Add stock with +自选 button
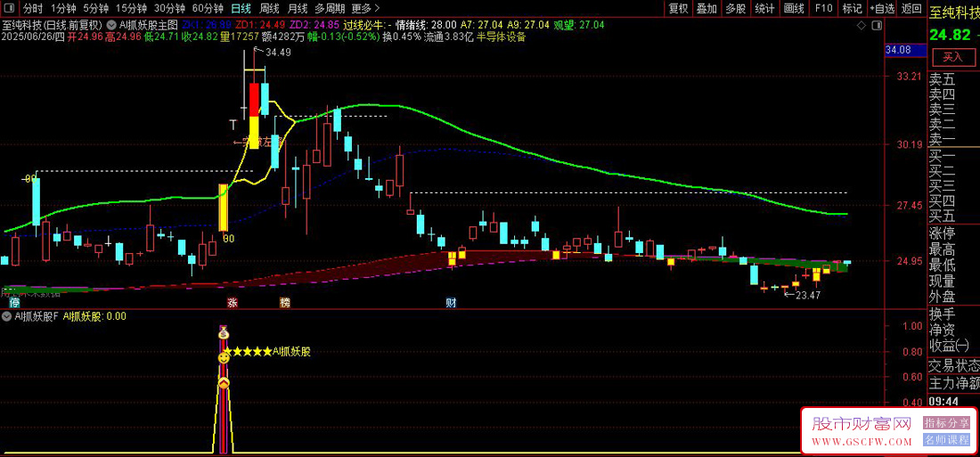 (x=882, y=9)
